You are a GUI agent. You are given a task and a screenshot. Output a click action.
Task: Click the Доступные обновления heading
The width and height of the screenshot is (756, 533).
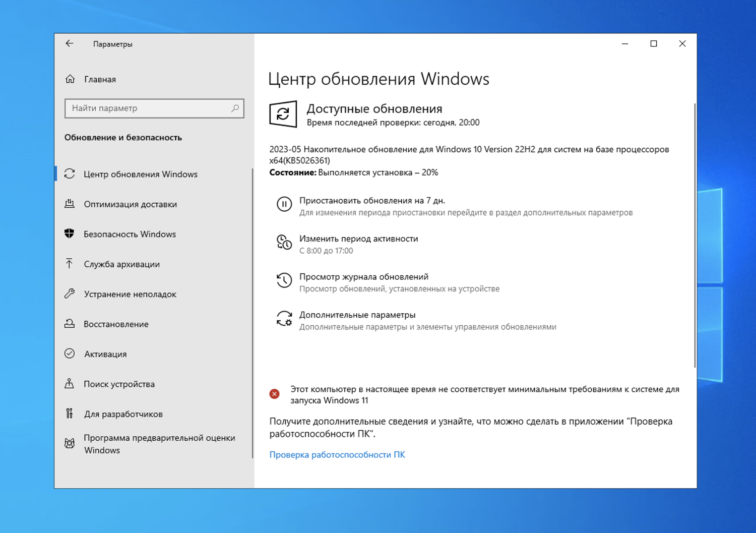coord(374,108)
